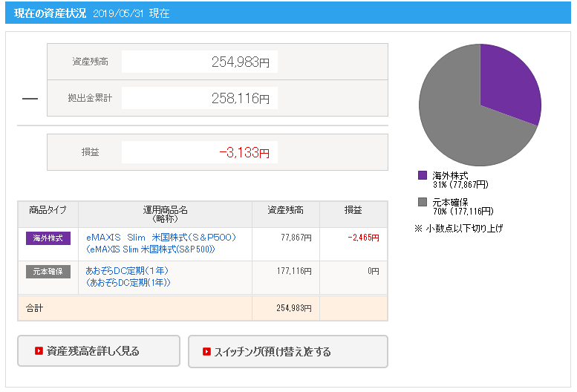Click 現在の資産状況 header title
577x392 pixels.
(x=50, y=13)
